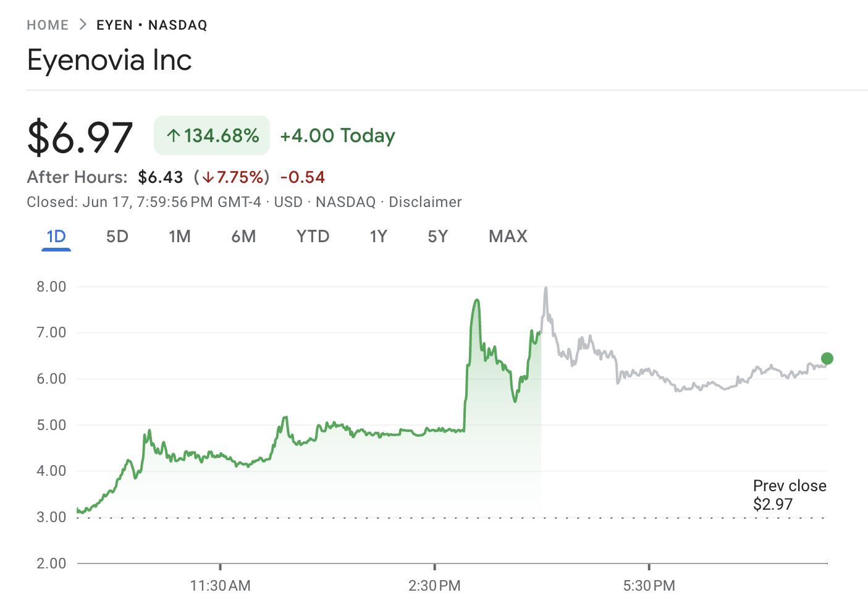
Task: Reselect the active 1D tab
Action: tap(56, 236)
